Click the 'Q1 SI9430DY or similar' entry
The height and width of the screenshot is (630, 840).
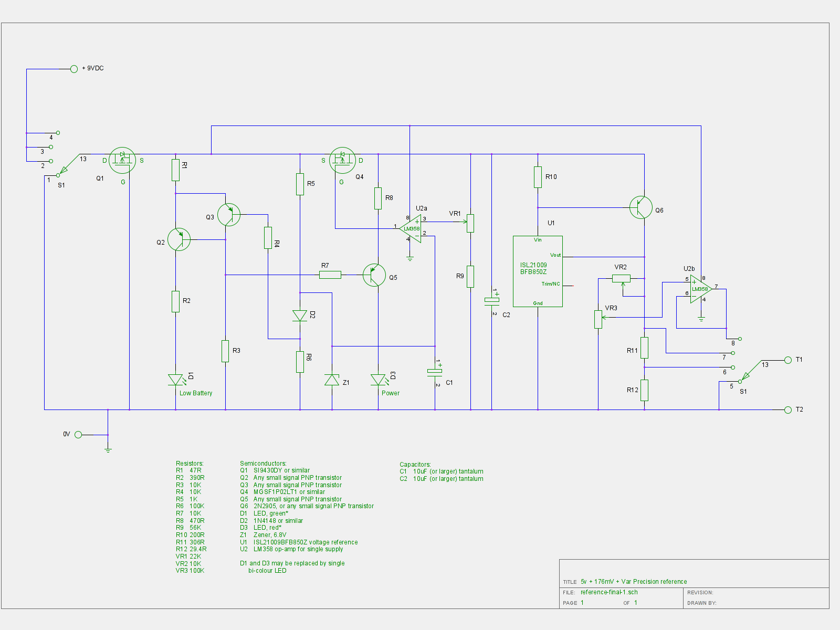275,470
